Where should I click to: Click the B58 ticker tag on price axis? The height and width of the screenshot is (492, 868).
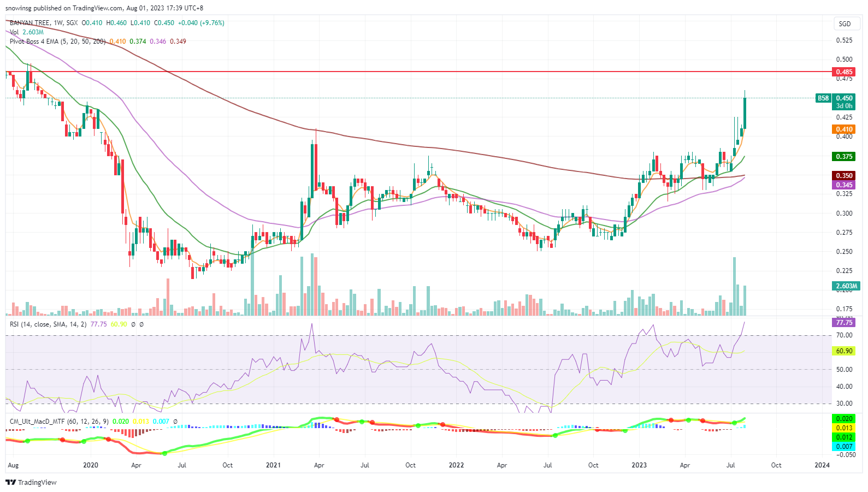[823, 98]
